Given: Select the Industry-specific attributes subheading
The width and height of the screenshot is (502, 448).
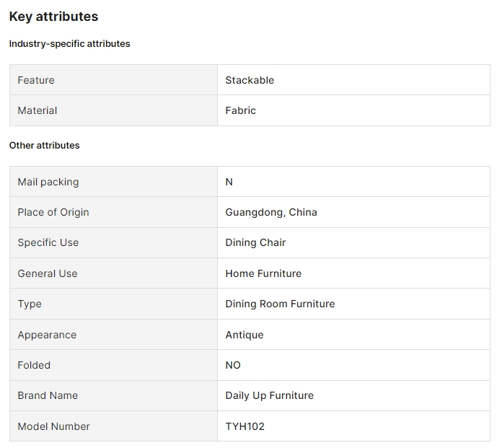Looking at the screenshot, I should (69, 44).
